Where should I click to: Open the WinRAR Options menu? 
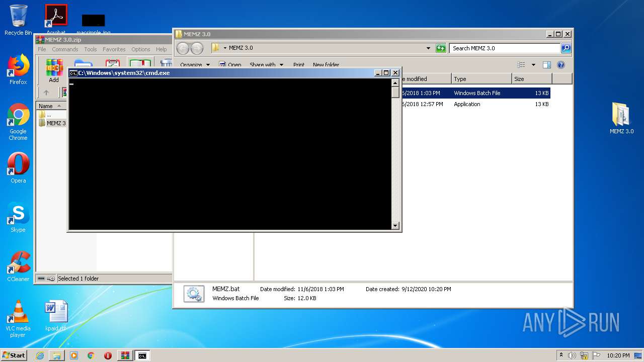click(141, 49)
